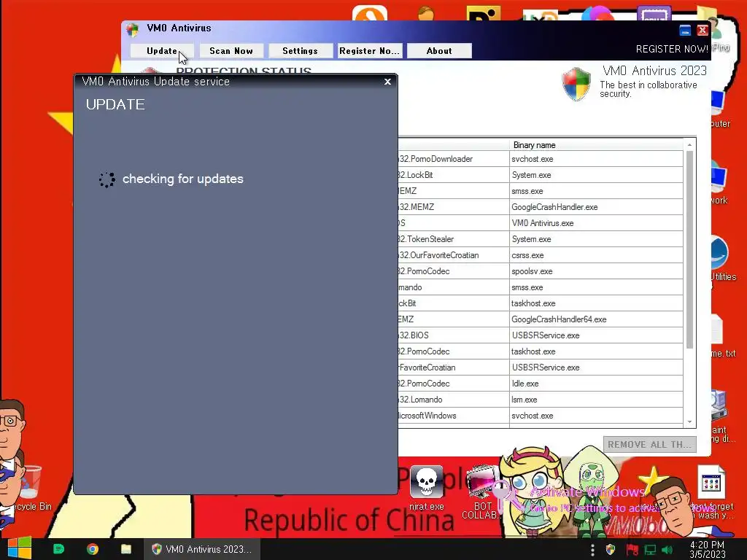Select the OurFavoriteCroatian threat cell
This screenshot has height=560, width=747.
pyautogui.click(x=454, y=255)
